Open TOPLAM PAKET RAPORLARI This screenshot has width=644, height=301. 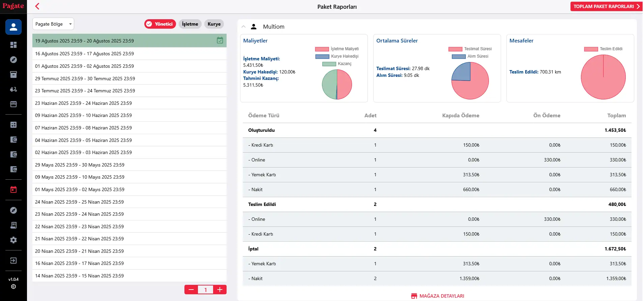click(x=606, y=6)
